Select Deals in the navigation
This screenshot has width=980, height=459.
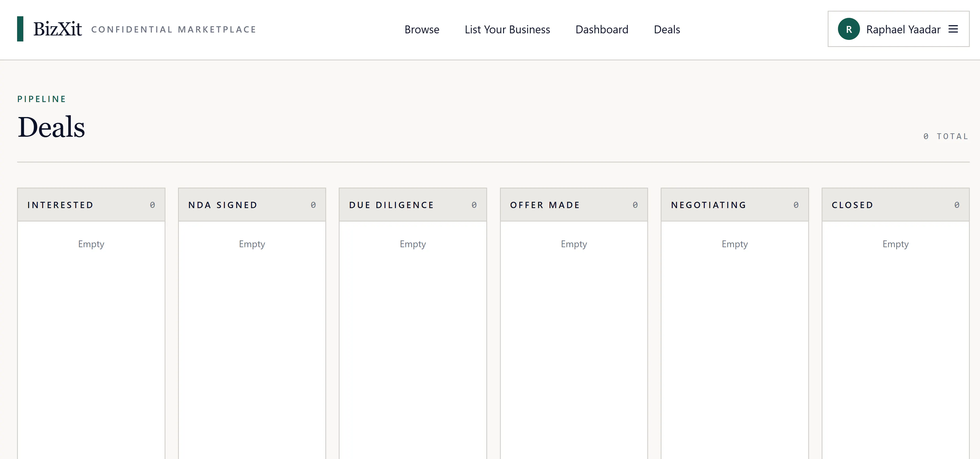pos(666,29)
